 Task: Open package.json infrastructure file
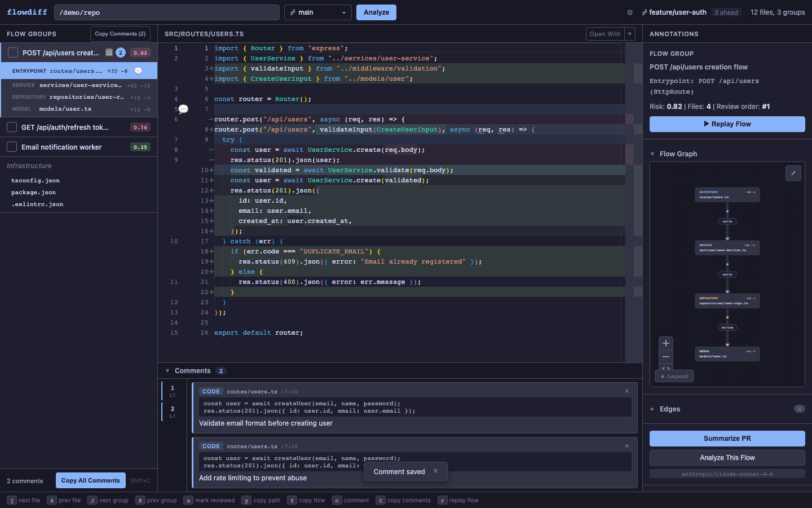pyautogui.click(x=34, y=192)
